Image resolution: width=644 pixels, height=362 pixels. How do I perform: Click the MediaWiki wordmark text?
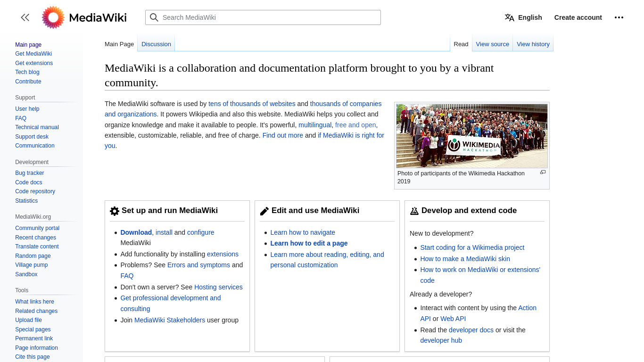[98, 17]
